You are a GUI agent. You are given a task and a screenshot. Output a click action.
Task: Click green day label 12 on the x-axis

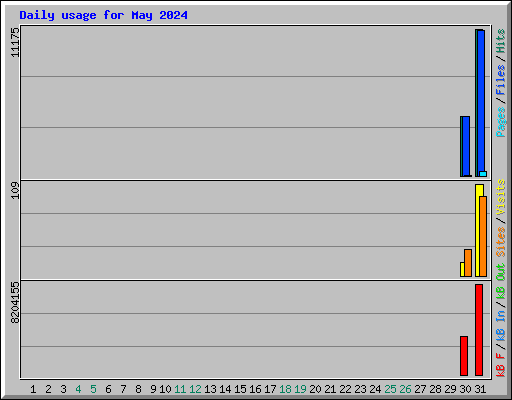pyautogui.click(x=195, y=389)
